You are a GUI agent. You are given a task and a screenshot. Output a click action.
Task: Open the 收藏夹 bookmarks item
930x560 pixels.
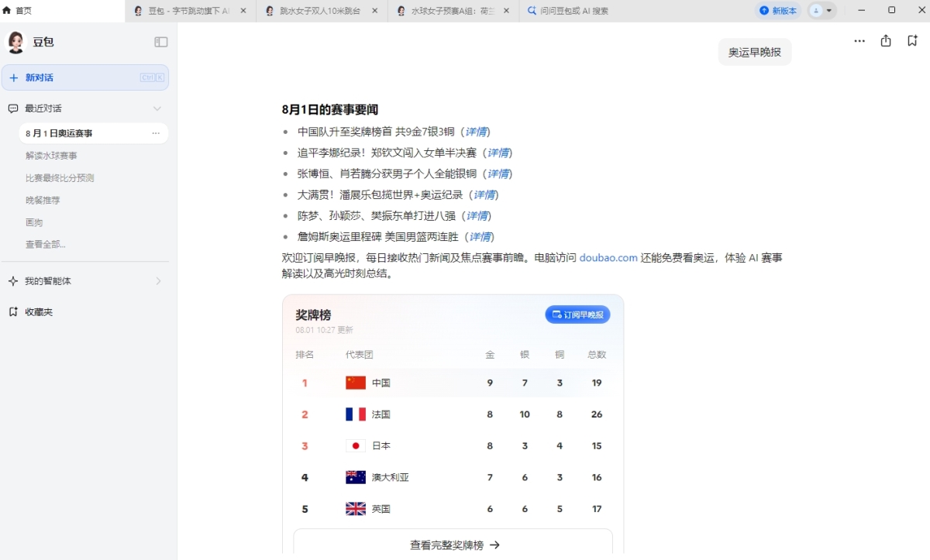coord(39,312)
